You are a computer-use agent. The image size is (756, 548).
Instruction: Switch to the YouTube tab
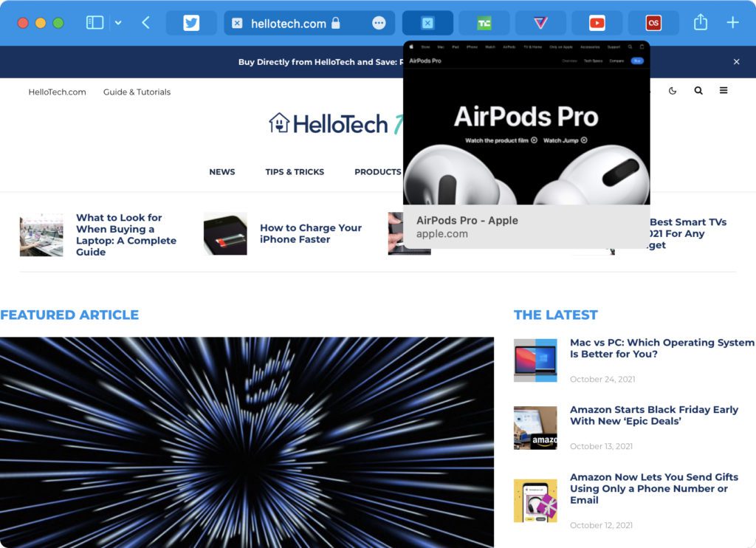(x=597, y=23)
